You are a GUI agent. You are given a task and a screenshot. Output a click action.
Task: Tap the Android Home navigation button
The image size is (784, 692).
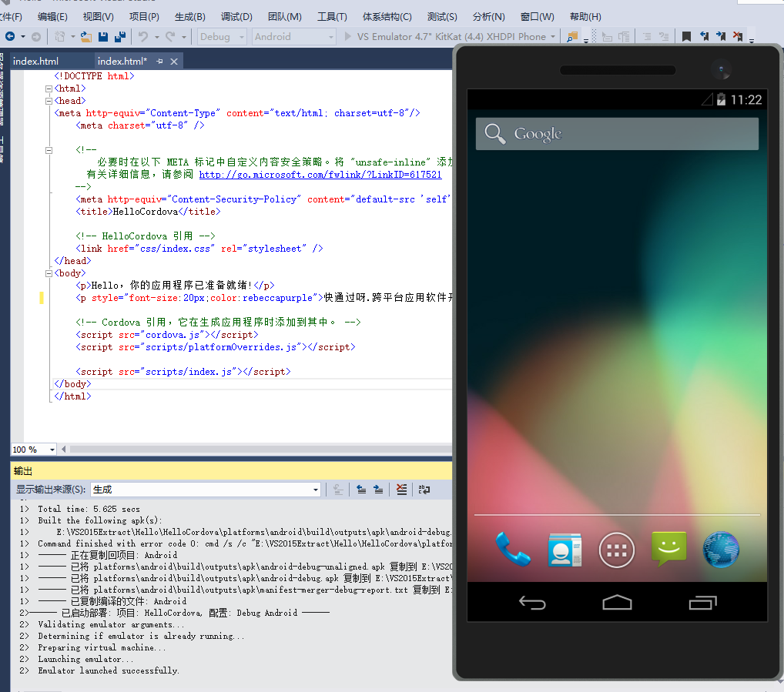tap(617, 603)
